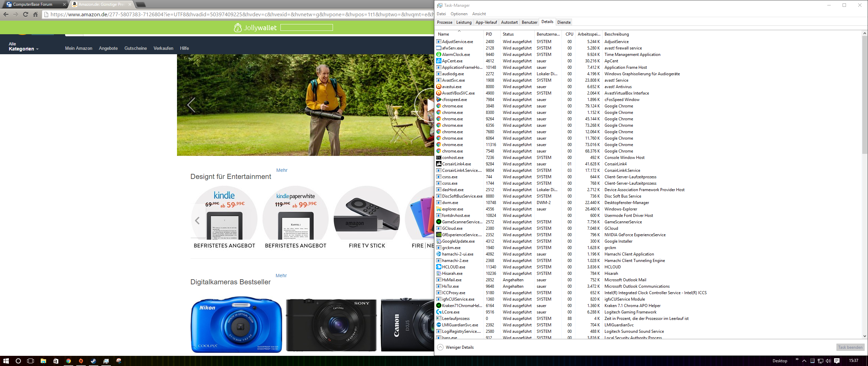Switch to the Leistung tab

click(463, 22)
